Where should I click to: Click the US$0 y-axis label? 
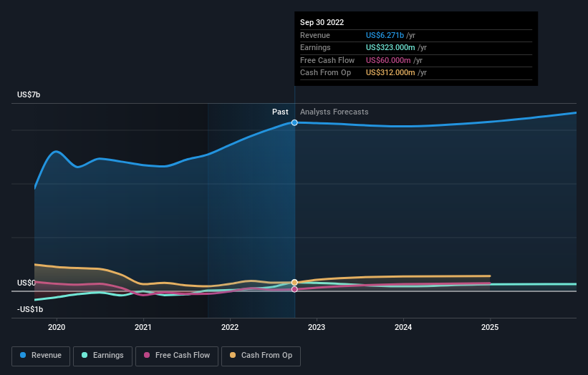(26, 283)
